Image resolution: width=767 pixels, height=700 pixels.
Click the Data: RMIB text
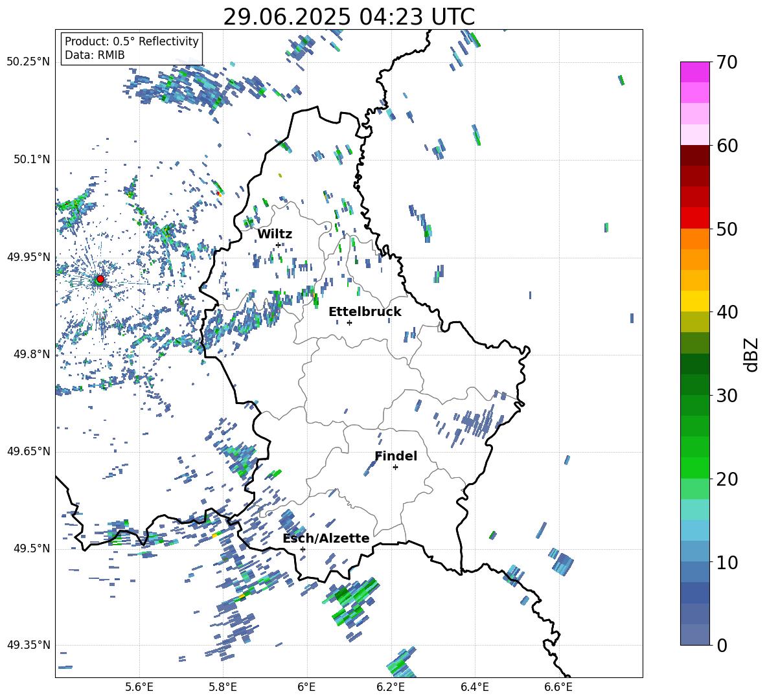point(95,55)
